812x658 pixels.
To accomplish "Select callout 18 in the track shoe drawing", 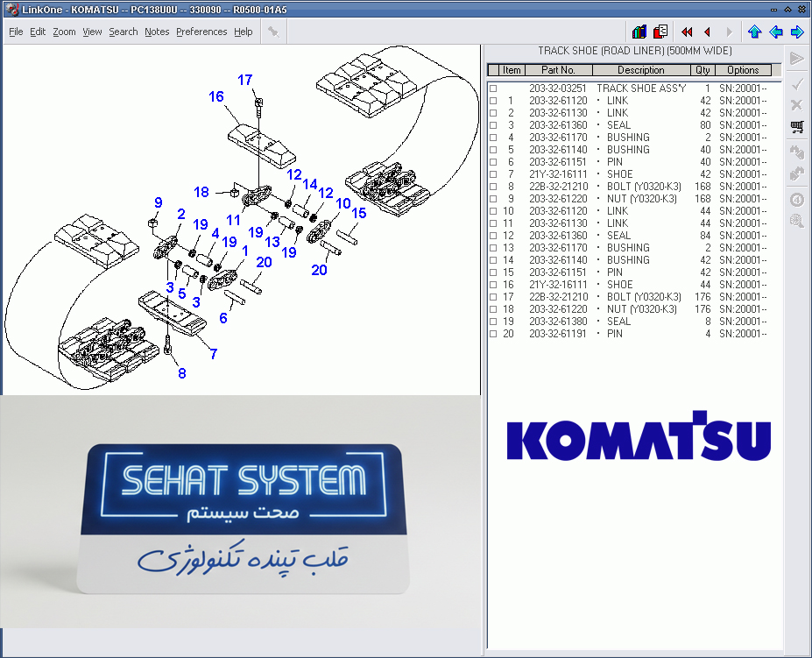I will click(201, 192).
